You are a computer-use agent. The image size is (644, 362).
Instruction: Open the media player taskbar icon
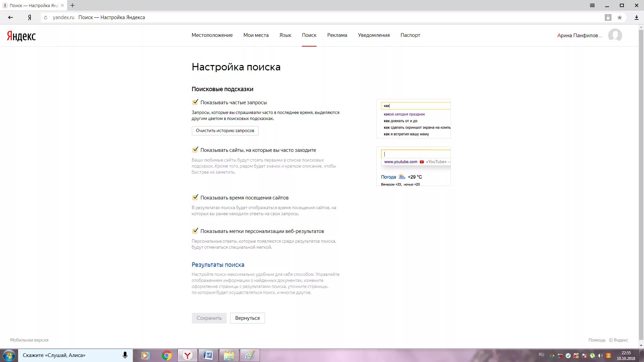point(145,355)
